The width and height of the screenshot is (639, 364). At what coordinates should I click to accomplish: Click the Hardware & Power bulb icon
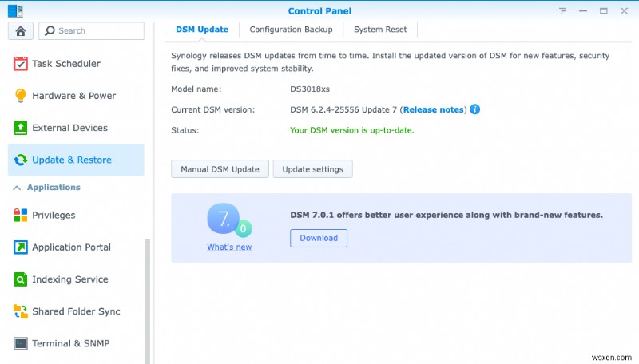(21, 96)
